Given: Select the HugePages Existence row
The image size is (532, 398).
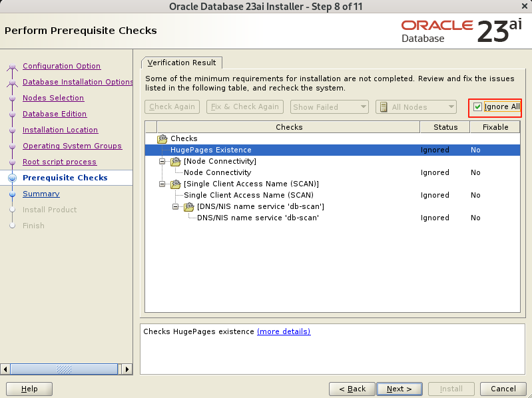Looking at the screenshot, I should 332,150.
